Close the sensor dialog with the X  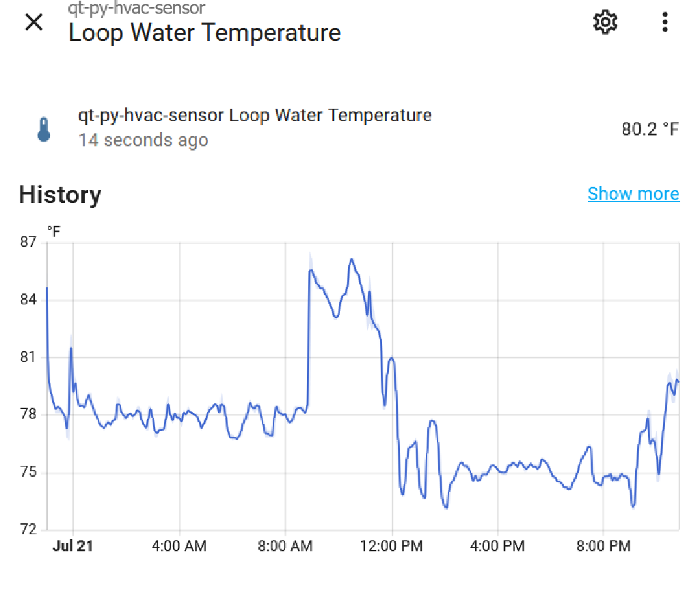pos(33,22)
